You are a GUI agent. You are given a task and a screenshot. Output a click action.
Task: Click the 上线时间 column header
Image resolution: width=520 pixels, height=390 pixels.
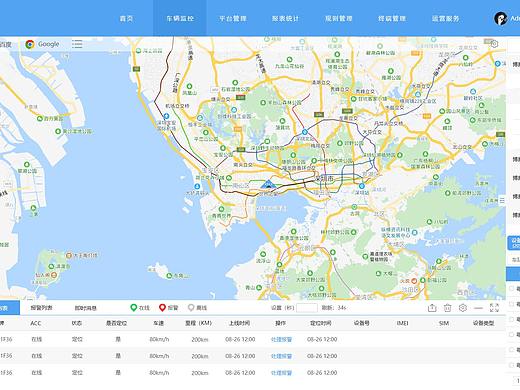[x=239, y=323]
